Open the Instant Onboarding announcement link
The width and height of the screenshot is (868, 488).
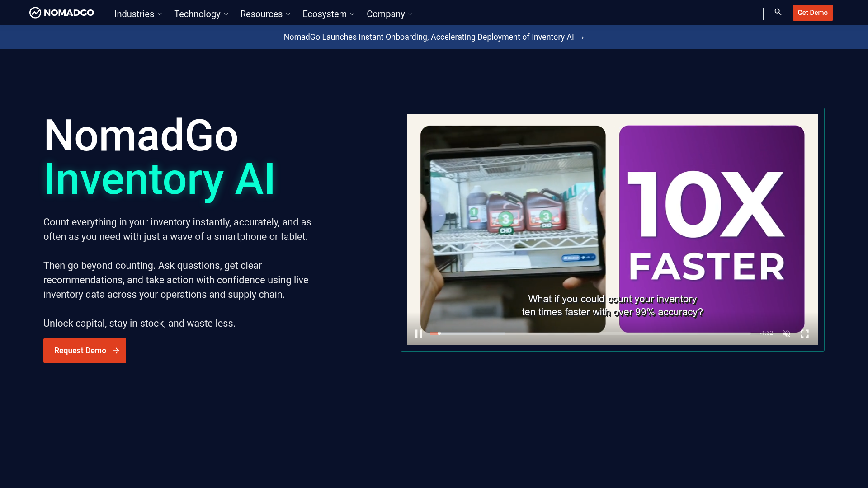tap(434, 37)
